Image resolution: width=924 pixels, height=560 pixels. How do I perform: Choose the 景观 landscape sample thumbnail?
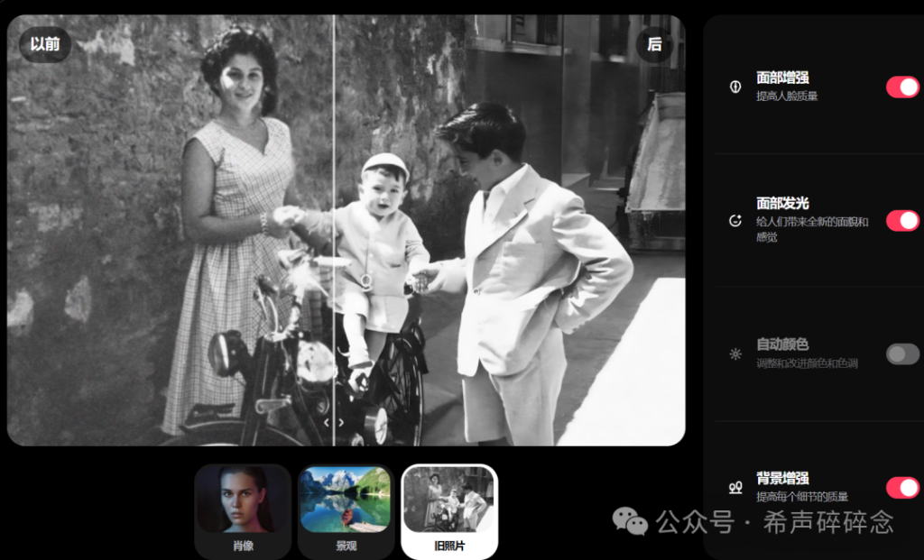(x=346, y=510)
